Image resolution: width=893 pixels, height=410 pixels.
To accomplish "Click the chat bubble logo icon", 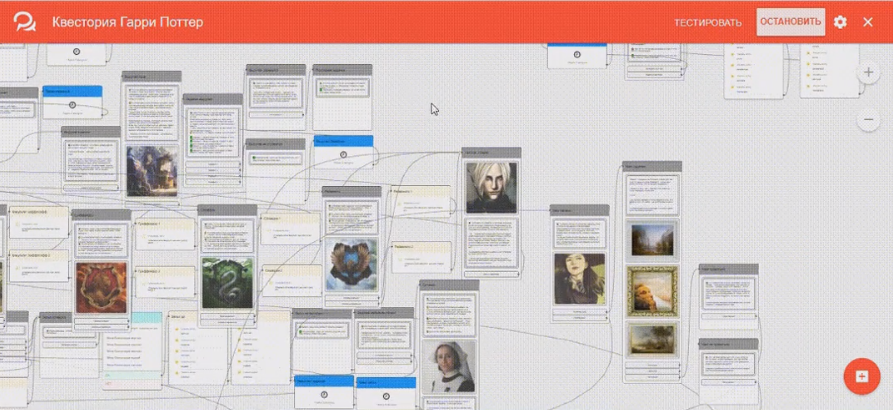I will click(24, 21).
